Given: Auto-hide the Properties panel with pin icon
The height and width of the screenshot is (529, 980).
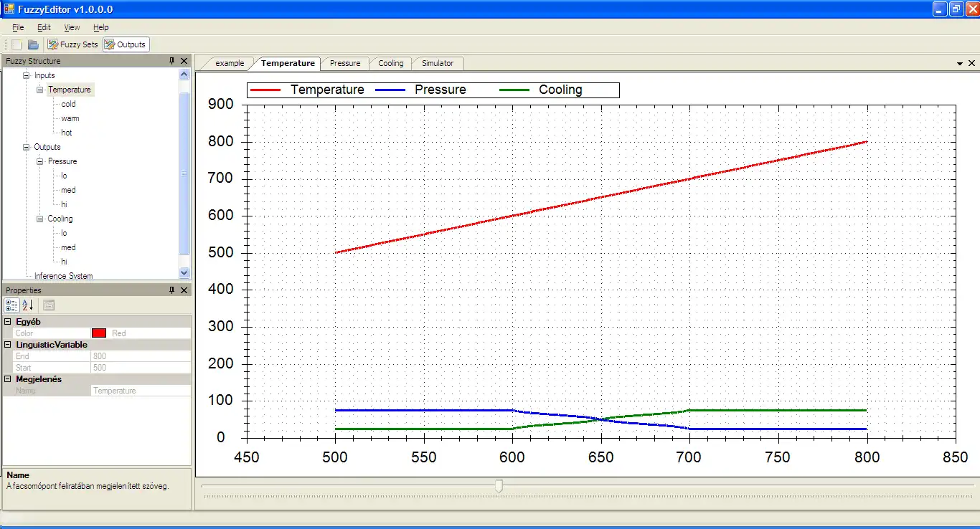Looking at the screenshot, I should pos(171,290).
